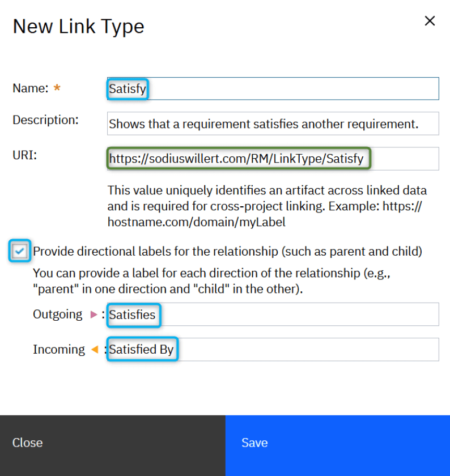Click inside the Description text field

click(272, 124)
